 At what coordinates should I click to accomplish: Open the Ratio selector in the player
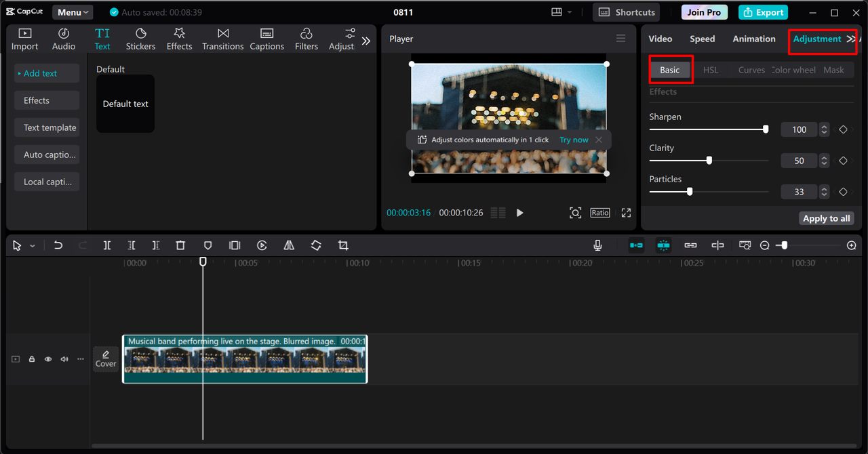600,213
